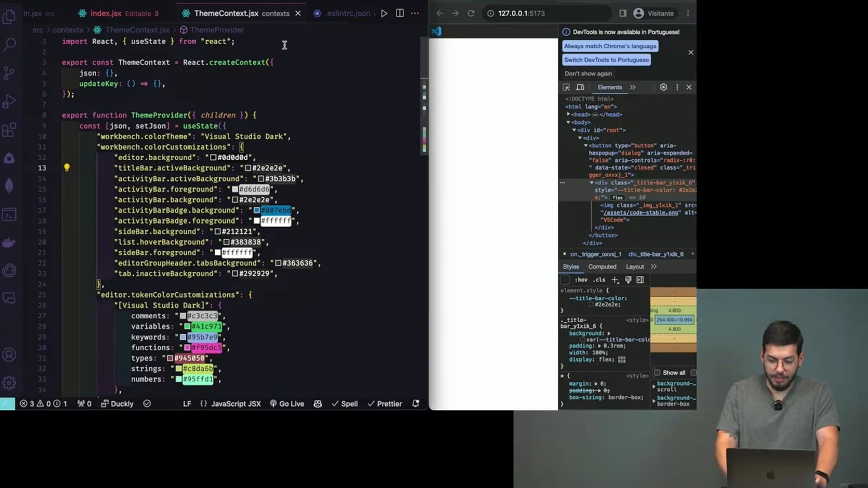Toggle the .cls class editor

coord(599,280)
